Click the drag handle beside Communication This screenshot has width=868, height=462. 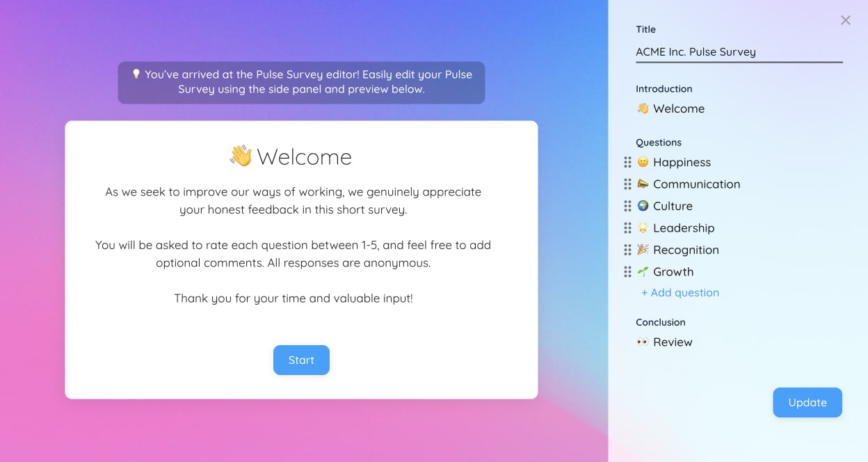[x=627, y=184]
